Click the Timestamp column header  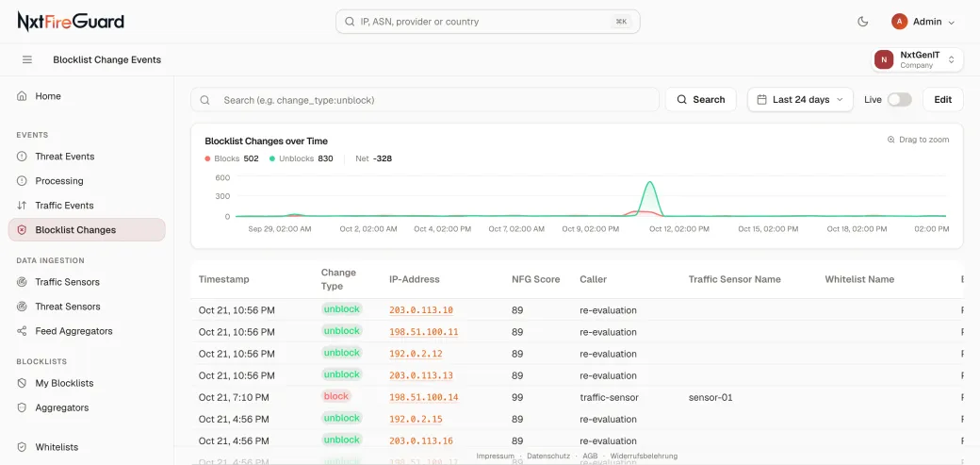[223, 279]
